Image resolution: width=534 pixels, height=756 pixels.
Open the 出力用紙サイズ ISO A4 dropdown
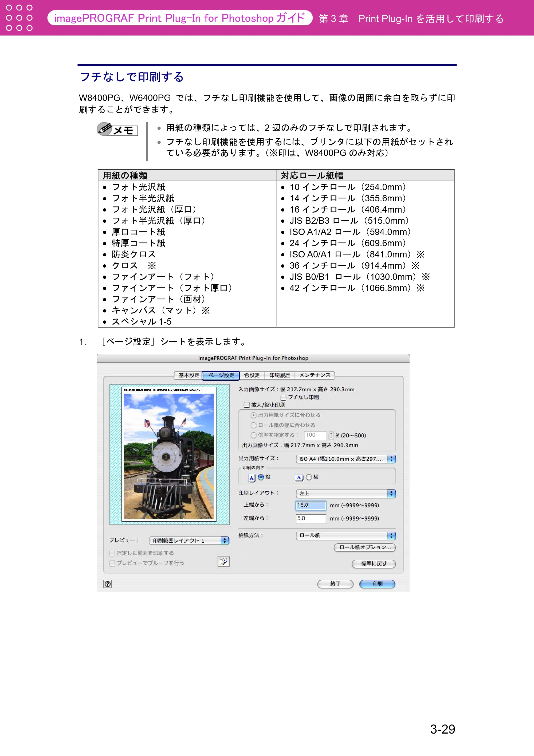point(346,459)
